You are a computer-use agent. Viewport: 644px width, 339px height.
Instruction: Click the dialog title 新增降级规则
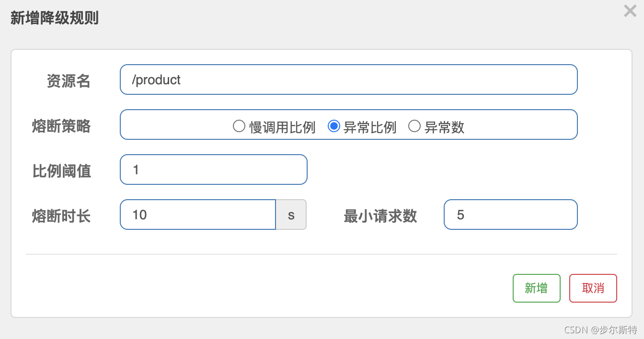(55, 18)
